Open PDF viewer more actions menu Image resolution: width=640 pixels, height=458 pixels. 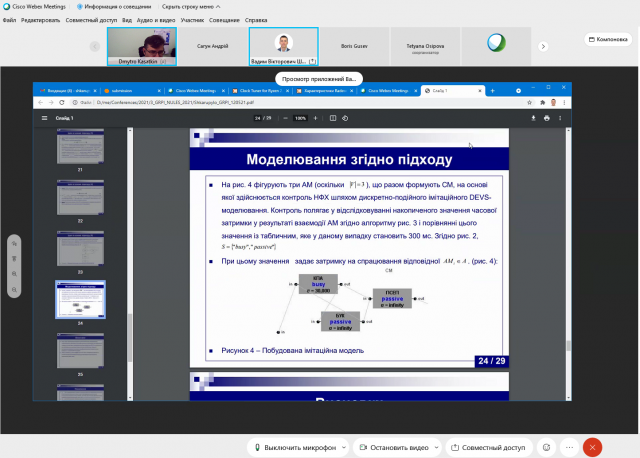(560, 118)
